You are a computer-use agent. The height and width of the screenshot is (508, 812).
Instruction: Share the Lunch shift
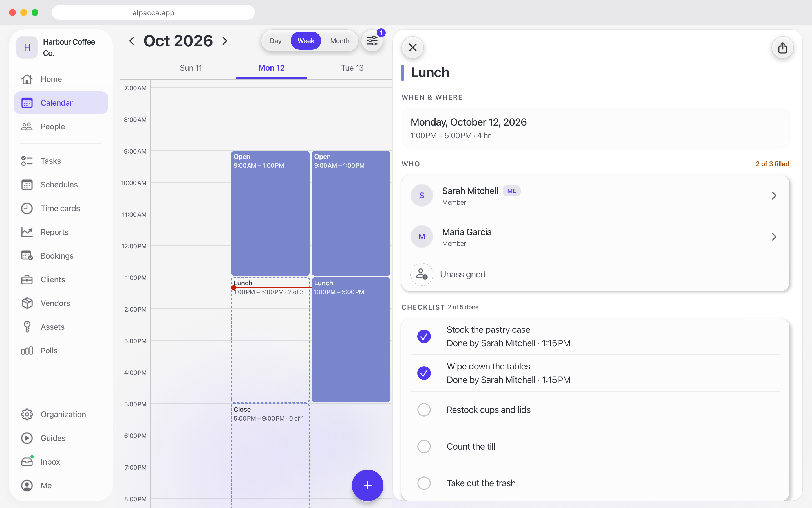(782, 48)
